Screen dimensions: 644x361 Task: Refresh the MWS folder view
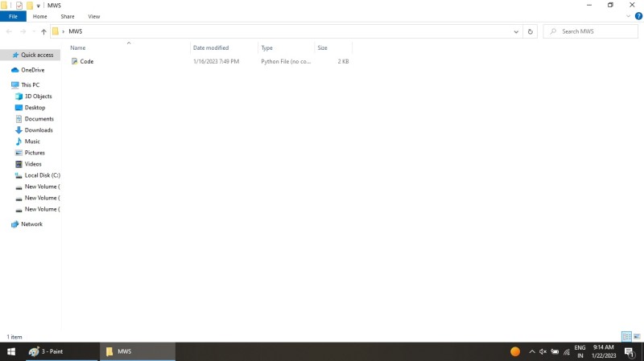tap(530, 31)
